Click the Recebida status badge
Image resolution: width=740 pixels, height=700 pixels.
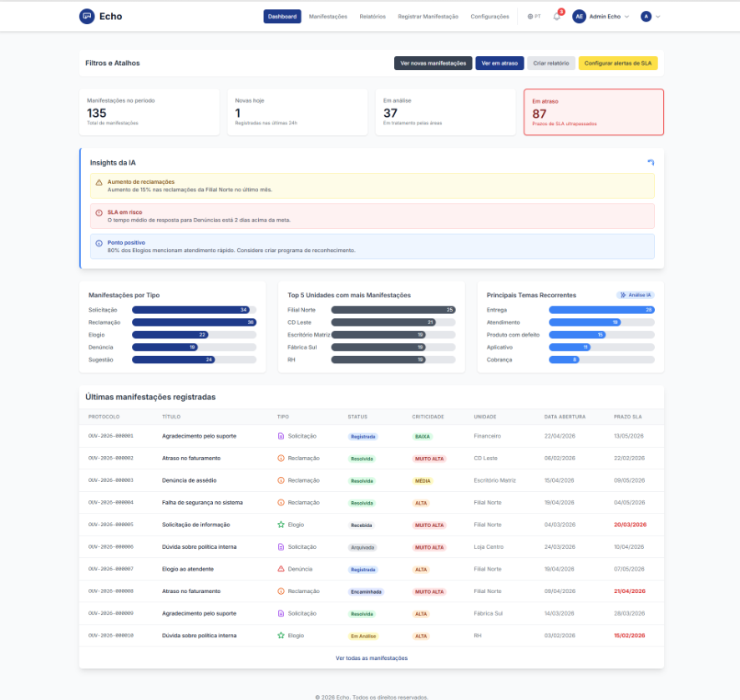coord(362,525)
